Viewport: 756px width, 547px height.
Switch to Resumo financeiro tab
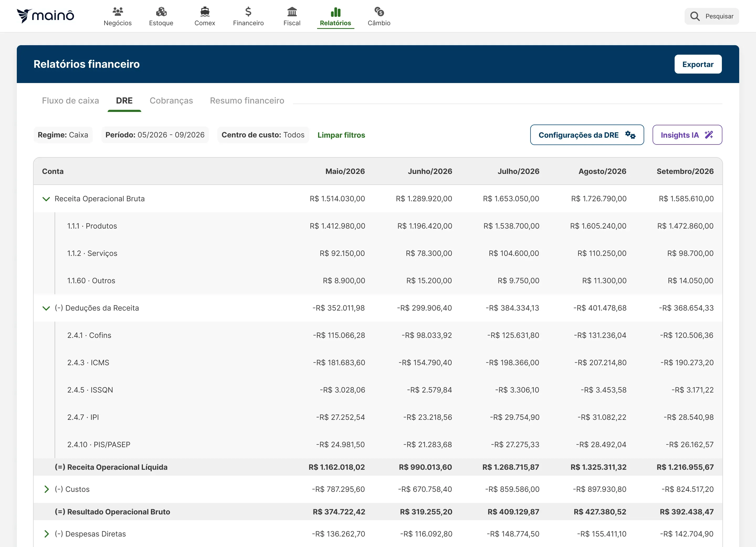(x=247, y=101)
